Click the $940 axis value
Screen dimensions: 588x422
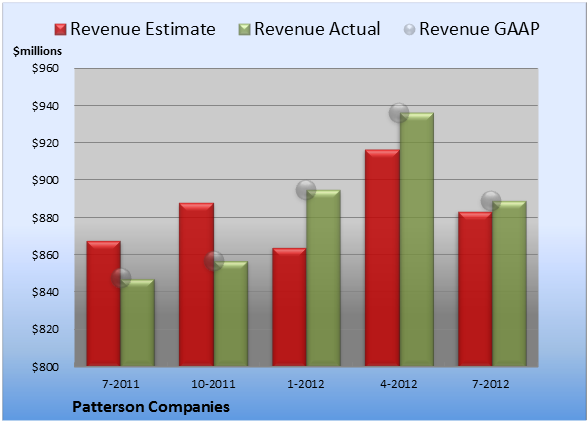pos(45,106)
